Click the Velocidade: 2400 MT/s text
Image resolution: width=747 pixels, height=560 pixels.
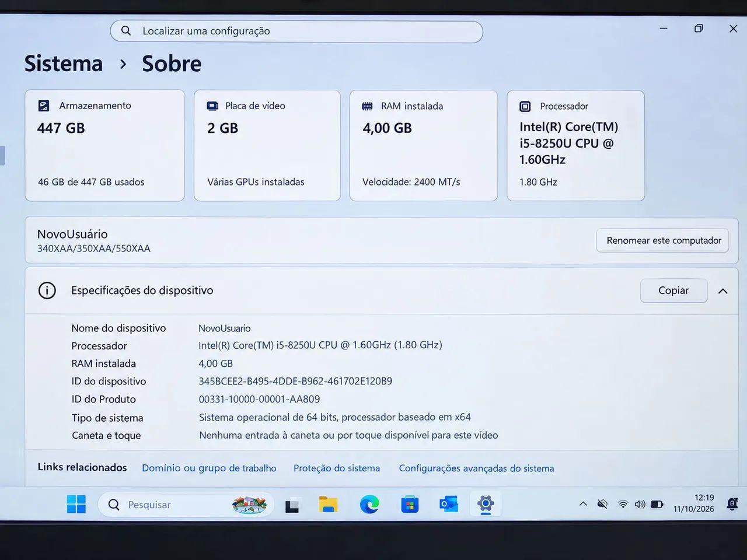(411, 182)
